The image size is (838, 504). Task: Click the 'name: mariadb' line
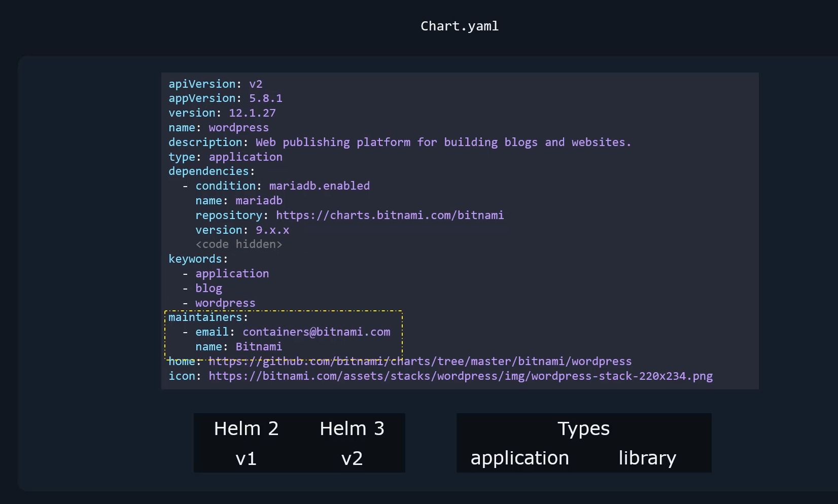click(x=239, y=201)
